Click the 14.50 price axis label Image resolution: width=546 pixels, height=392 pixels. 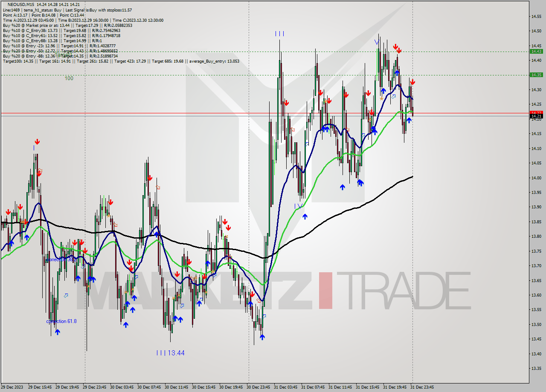(x=536, y=31)
